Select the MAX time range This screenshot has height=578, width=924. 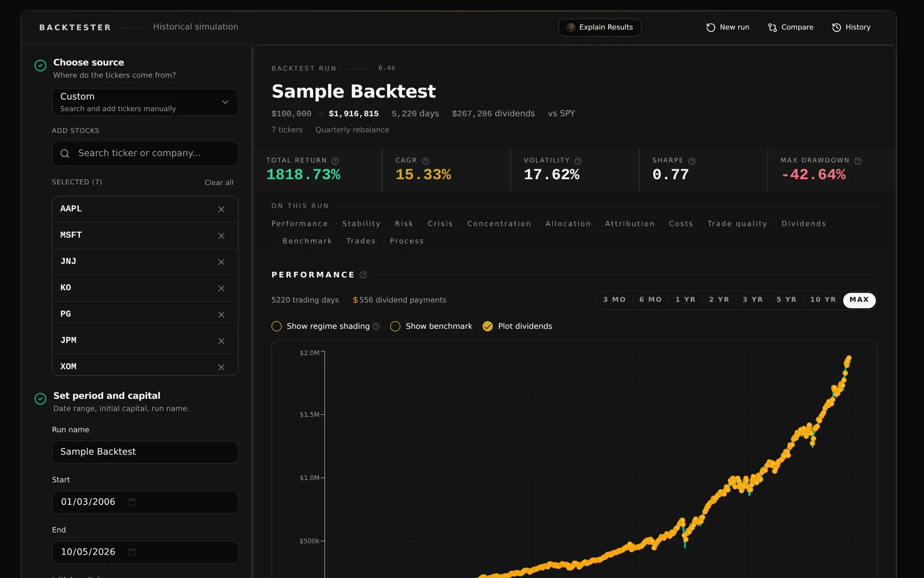(x=859, y=300)
